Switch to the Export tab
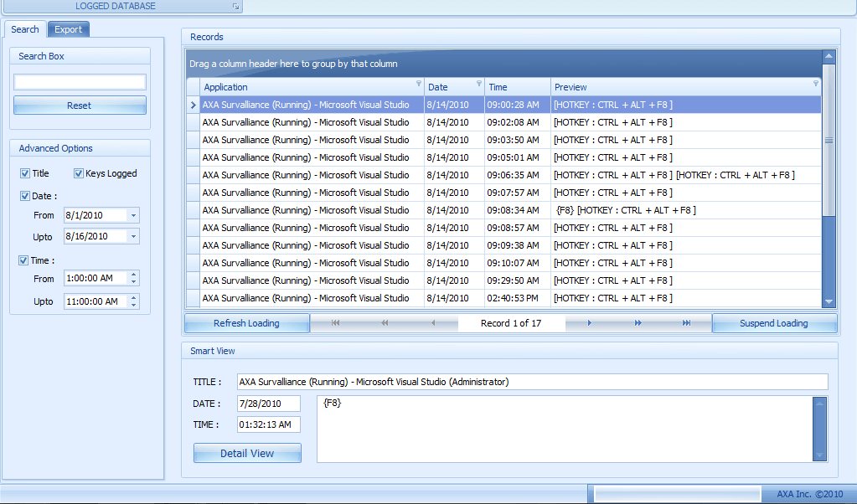Screen dimensions: 857x504 [x=68, y=29]
